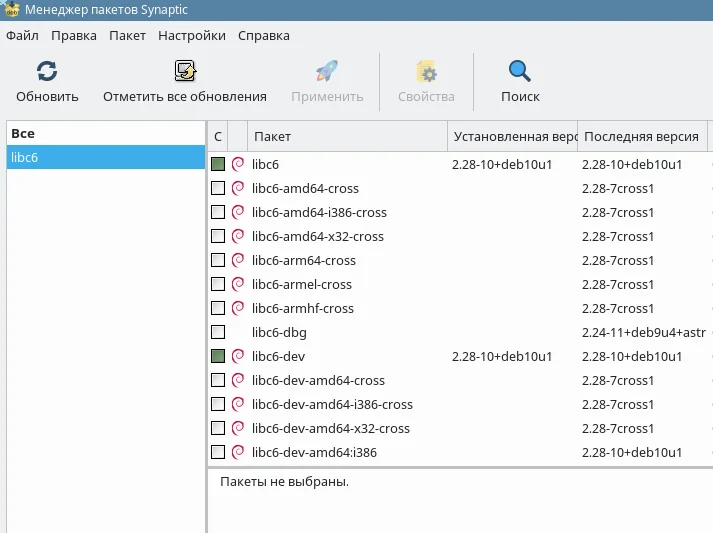Tick the checkbox for libc6-dev-amd64:i386

tap(218, 452)
